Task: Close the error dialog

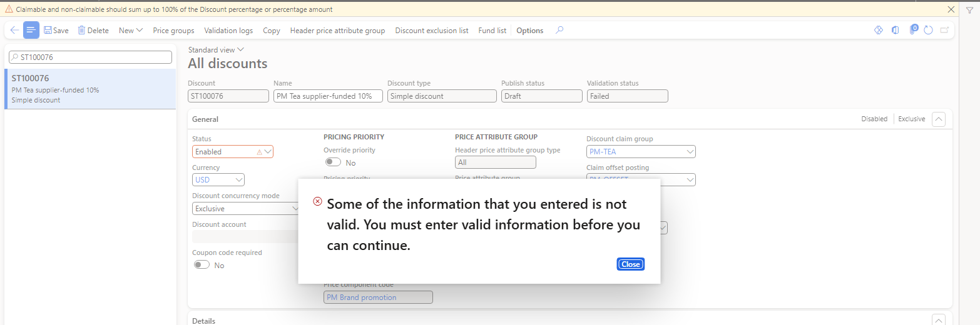Action: (x=631, y=264)
